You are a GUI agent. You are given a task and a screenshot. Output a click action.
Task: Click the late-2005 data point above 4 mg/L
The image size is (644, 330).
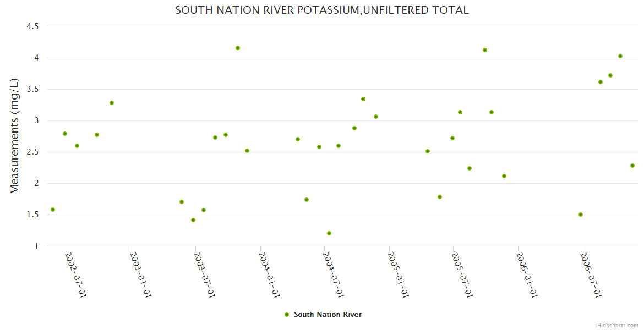tap(485, 50)
